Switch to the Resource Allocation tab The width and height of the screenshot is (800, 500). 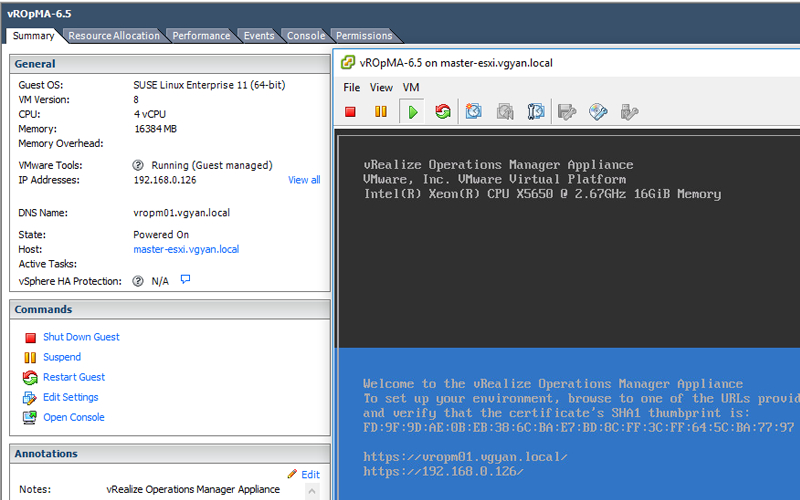(x=114, y=36)
